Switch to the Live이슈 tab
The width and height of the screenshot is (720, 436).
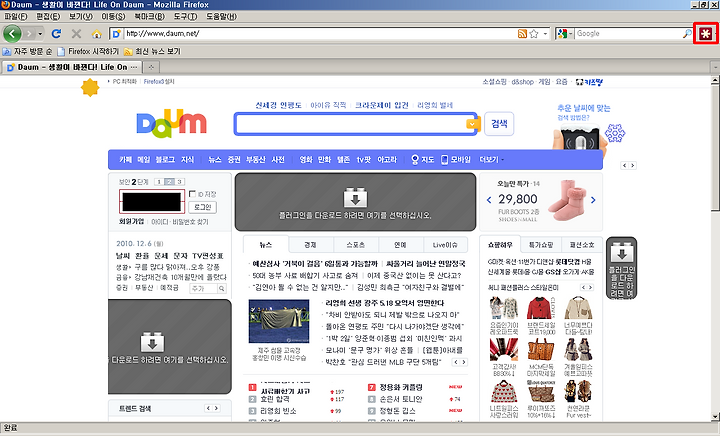pyautogui.click(x=445, y=245)
